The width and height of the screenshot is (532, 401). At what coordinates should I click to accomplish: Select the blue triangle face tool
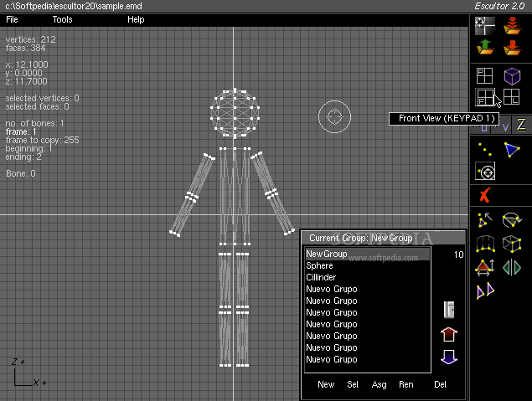pyautogui.click(x=512, y=150)
